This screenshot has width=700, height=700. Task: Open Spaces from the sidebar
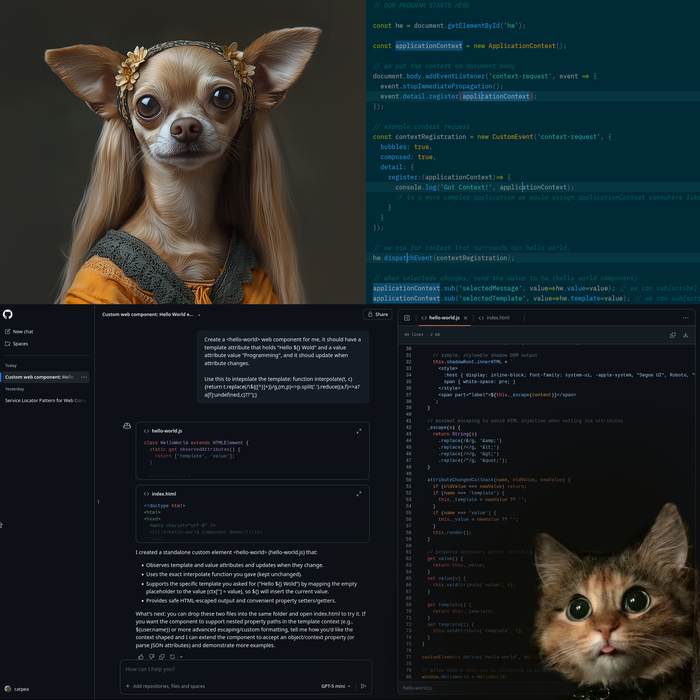click(20, 344)
